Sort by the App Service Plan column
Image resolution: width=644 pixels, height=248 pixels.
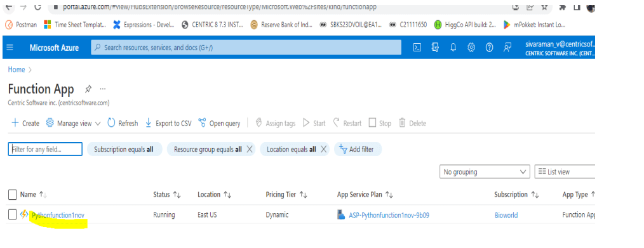(365, 195)
